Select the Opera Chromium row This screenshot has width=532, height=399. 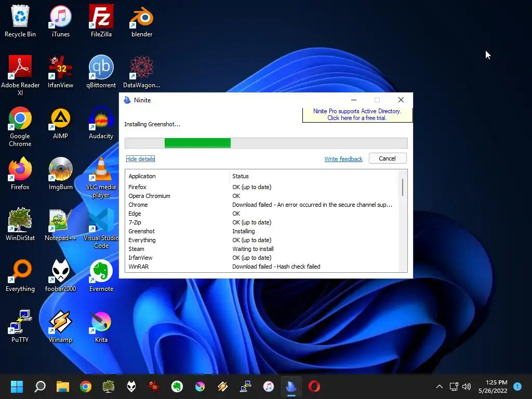point(262,196)
